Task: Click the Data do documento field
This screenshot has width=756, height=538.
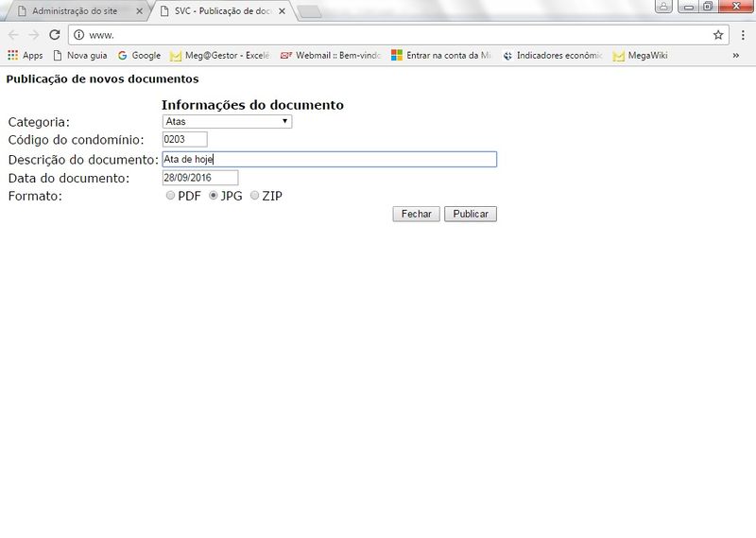Action: click(x=199, y=178)
